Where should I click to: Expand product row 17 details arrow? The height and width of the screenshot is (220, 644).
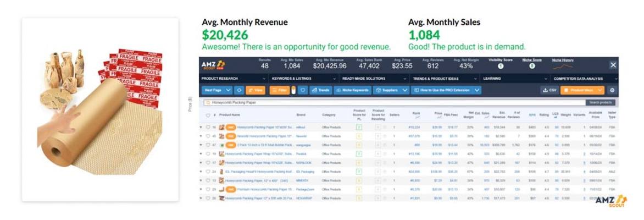(201, 162)
